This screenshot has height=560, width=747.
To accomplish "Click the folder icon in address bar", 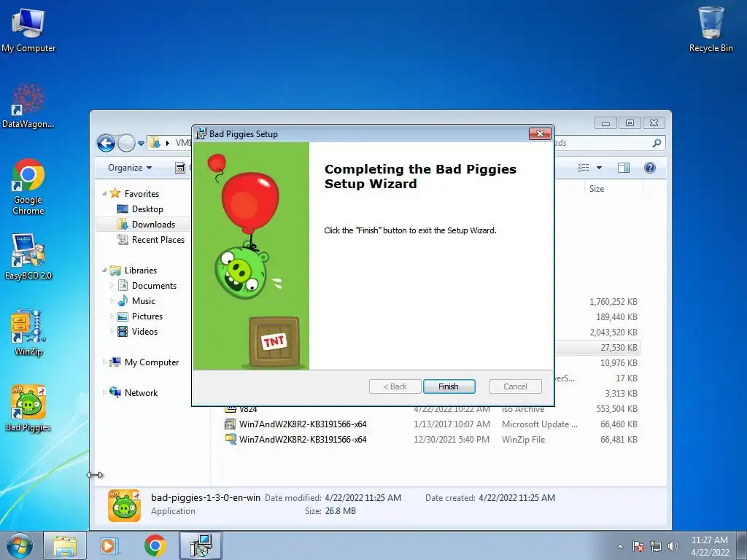I will pyautogui.click(x=155, y=143).
